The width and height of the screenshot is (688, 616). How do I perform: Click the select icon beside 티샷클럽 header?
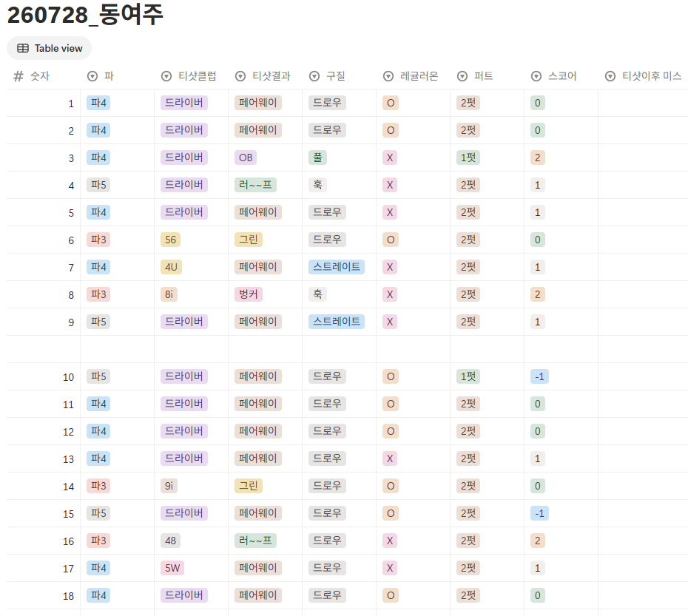point(166,76)
